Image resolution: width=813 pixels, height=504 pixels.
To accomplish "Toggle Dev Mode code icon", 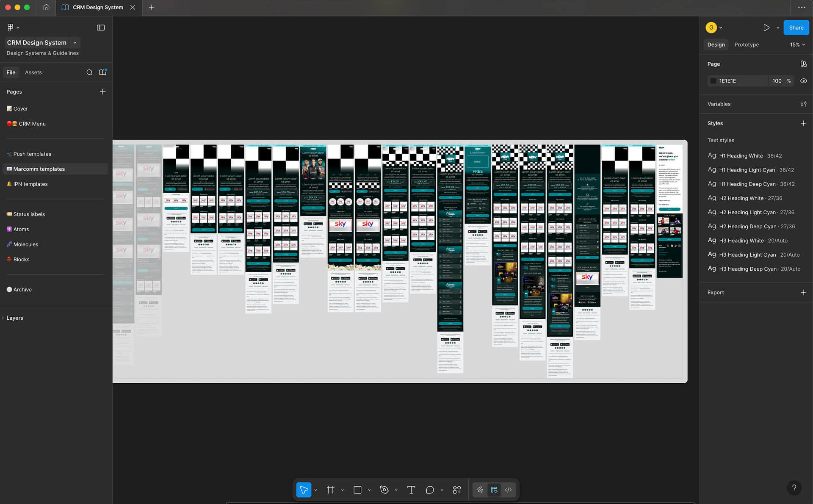I will pyautogui.click(x=508, y=490).
